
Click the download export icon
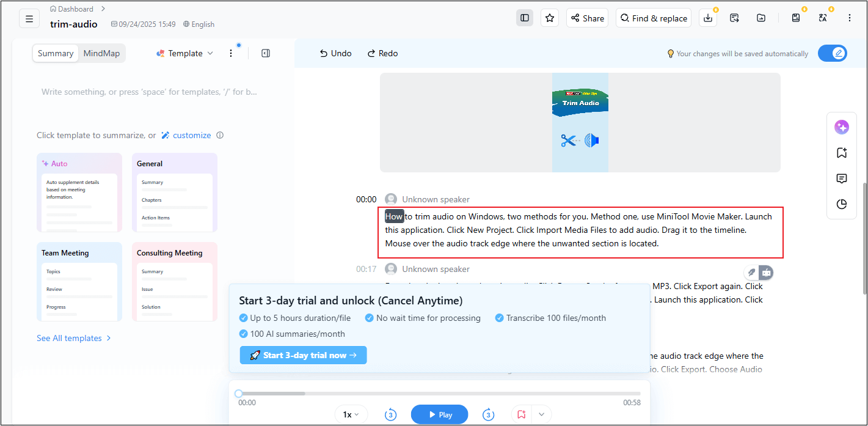click(708, 18)
